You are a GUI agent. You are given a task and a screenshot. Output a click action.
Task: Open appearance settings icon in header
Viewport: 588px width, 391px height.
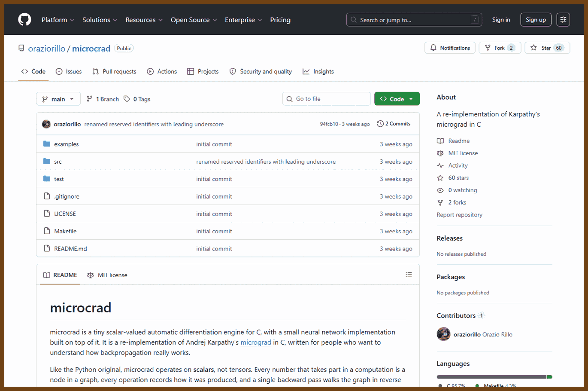[x=563, y=20]
